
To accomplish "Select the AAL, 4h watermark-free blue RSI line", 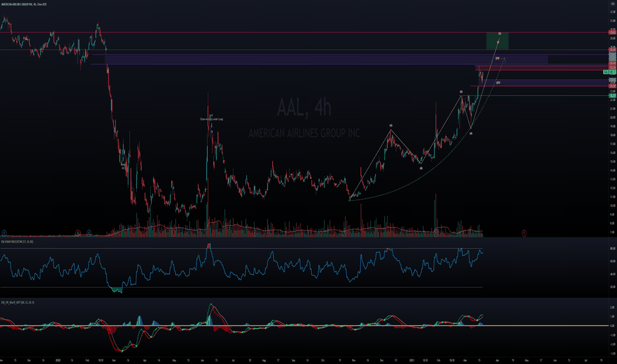I will (242, 267).
